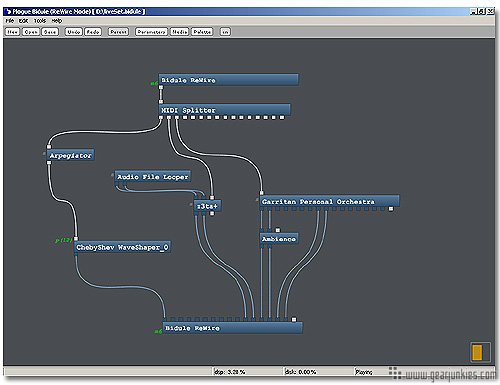Select the Ambience reverb module
Viewport: 500px width, 385px height.
(x=279, y=239)
